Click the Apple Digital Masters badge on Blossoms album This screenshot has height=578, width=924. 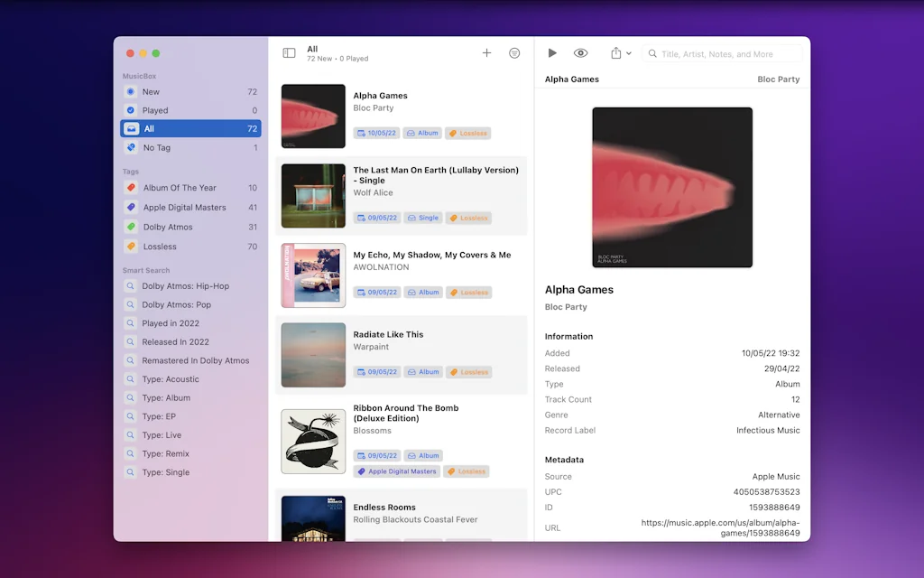click(397, 471)
